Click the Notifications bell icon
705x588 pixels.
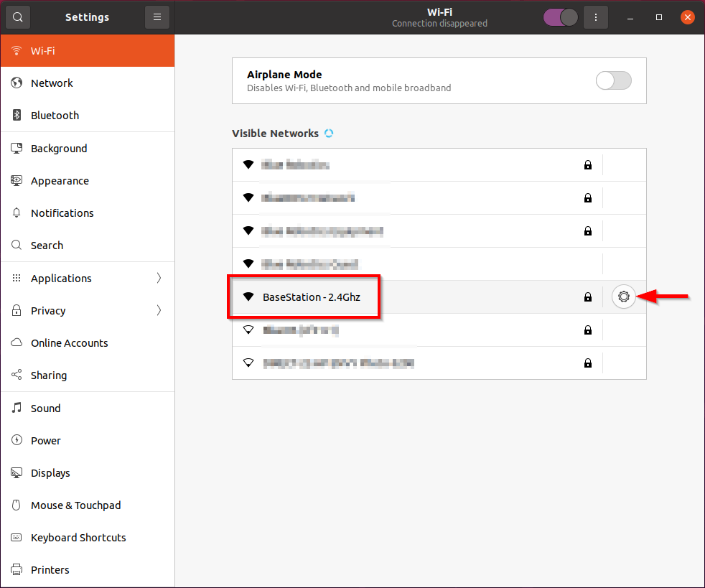click(x=17, y=213)
